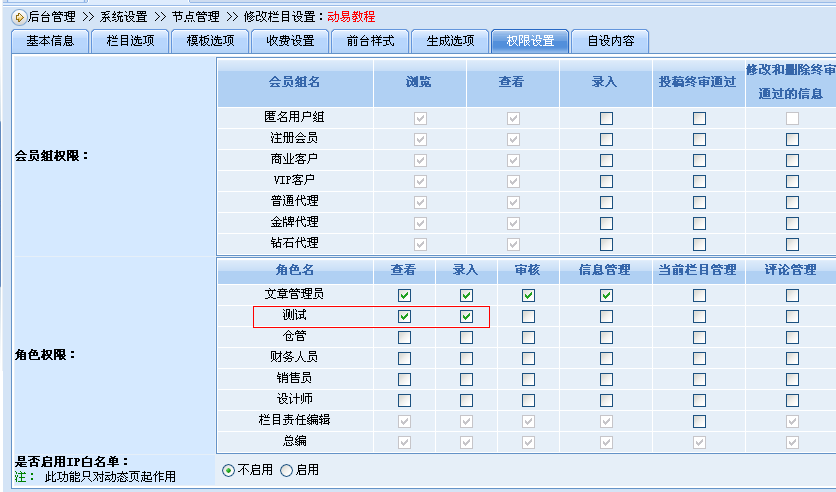This screenshot has width=836, height=492.
Task: Switch to the 生成选项 tab
Action: click(450, 41)
